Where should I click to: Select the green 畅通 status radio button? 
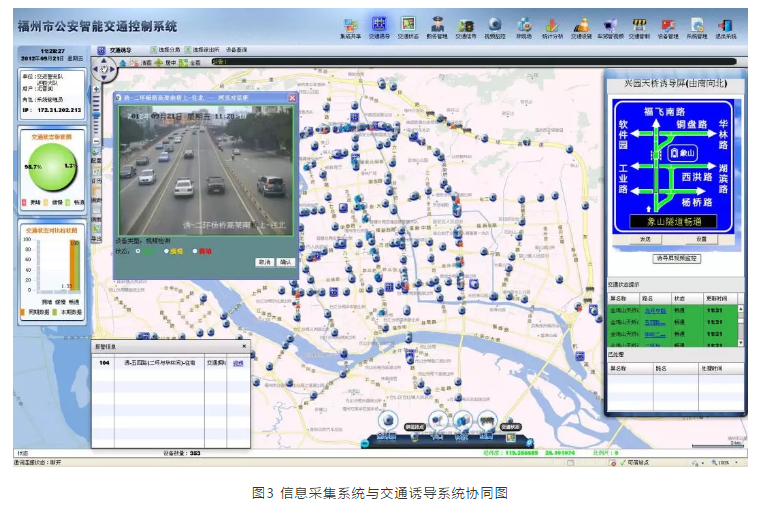click(x=137, y=251)
